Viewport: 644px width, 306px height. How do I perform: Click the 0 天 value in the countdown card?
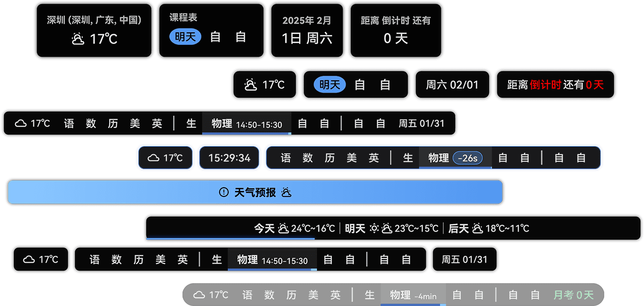(x=396, y=38)
